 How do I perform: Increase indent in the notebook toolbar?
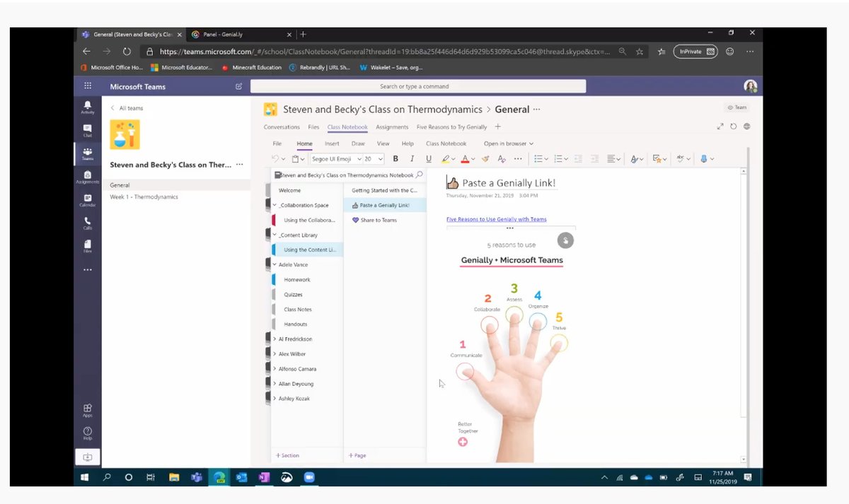tap(595, 159)
